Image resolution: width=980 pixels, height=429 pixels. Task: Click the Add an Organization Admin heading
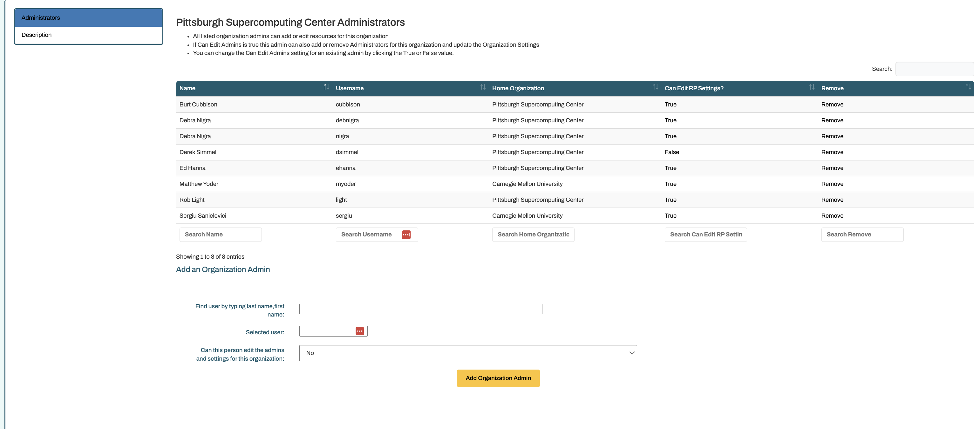tap(223, 269)
